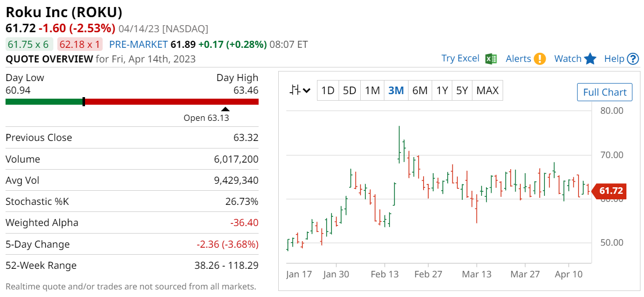Click the Roku Inc (ROKU) title

[x=64, y=12]
